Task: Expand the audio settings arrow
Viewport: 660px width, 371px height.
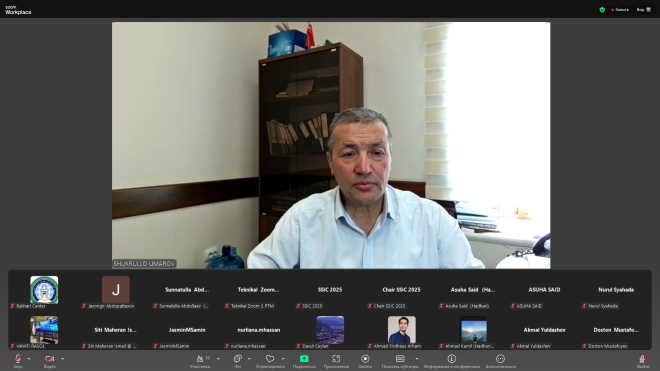Action: coord(29,359)
